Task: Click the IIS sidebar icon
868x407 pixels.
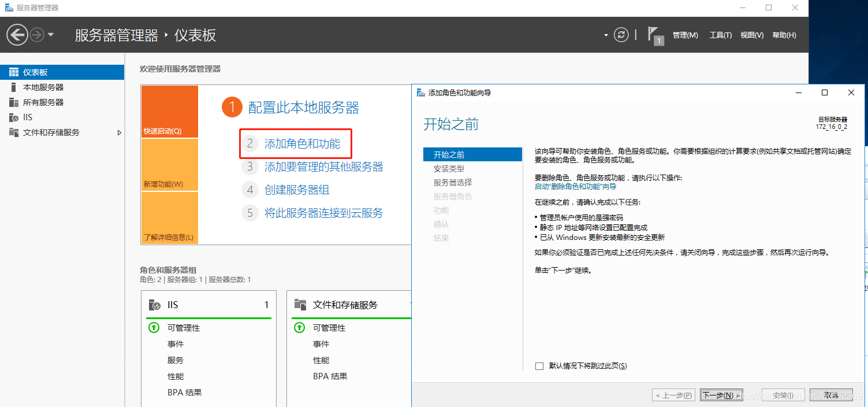Action: point(14,117)
